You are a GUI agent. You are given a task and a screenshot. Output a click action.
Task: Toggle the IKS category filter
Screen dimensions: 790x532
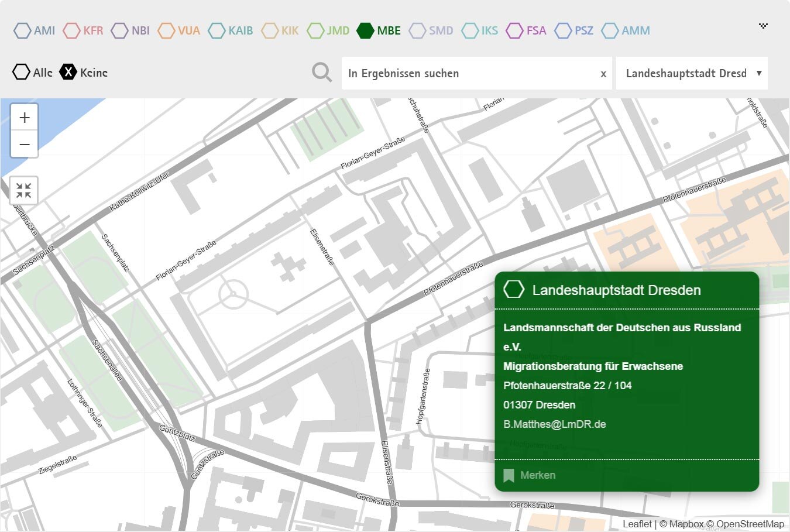pyautogui.click(x=480, y=30)
